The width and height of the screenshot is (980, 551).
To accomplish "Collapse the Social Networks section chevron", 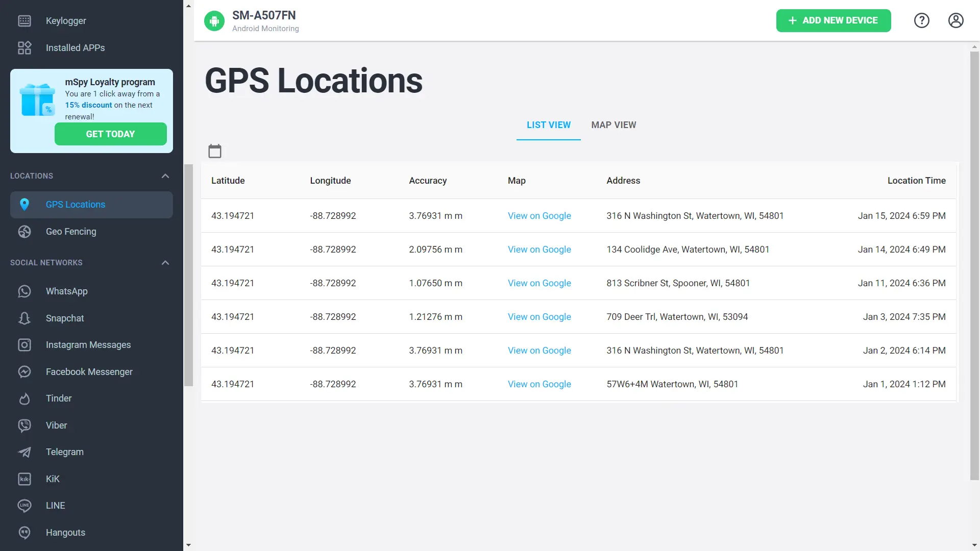I will 165,263.
